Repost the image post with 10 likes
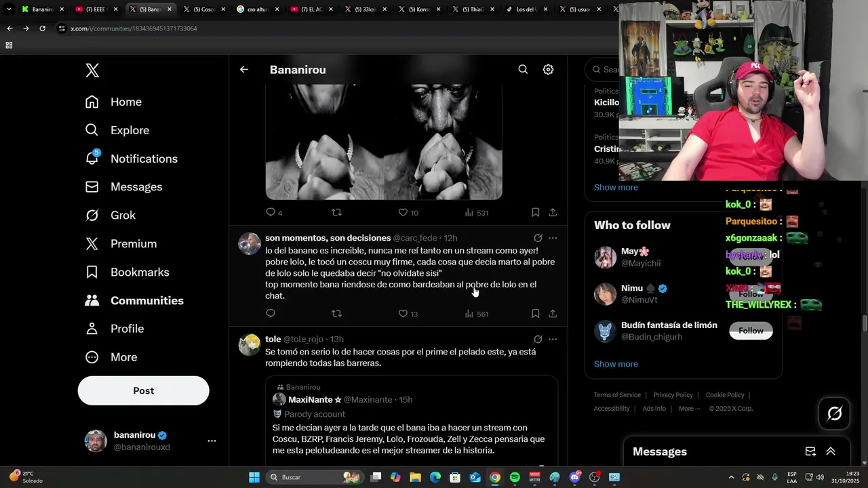The width and height of the screenshot is (868, 488). point(336,212)
